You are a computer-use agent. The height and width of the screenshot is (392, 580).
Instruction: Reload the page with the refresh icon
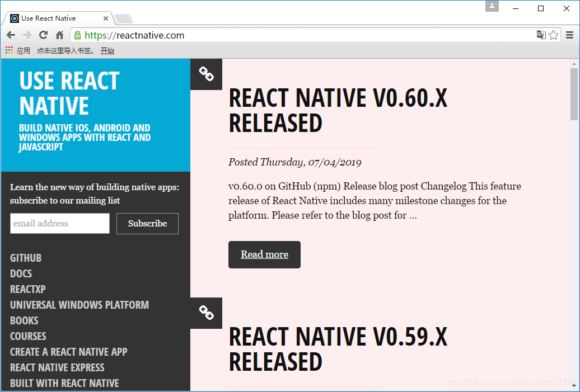[43, 35]
